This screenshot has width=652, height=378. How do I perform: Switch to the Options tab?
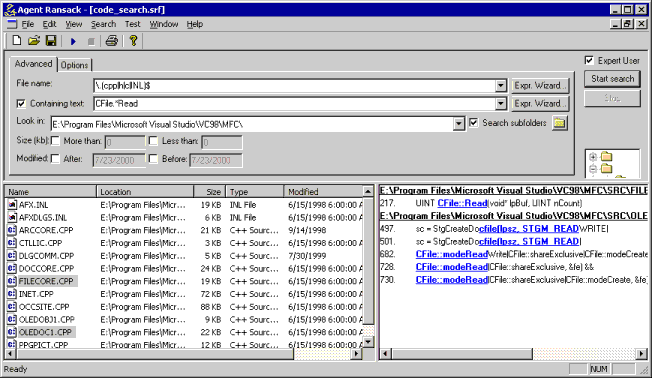(x=74, y=65)
